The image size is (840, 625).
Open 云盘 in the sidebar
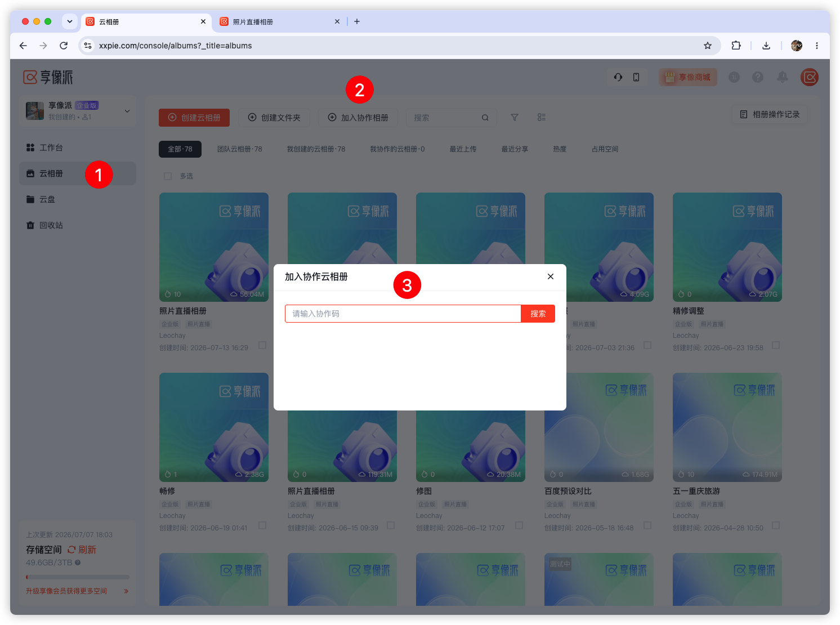tap(78, 199)
